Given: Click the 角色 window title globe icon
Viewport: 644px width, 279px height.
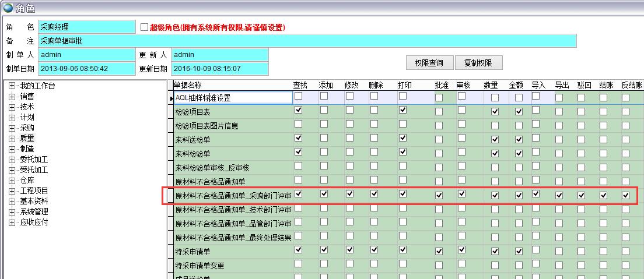Looking at the screenshot, I should pos(8,8).
